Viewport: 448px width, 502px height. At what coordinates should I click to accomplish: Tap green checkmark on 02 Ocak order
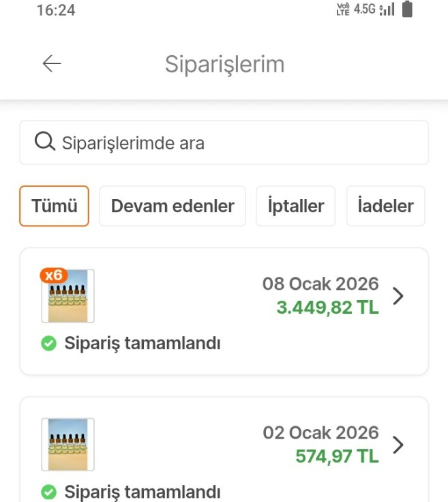pyautogui.click(x=48, y=492)
